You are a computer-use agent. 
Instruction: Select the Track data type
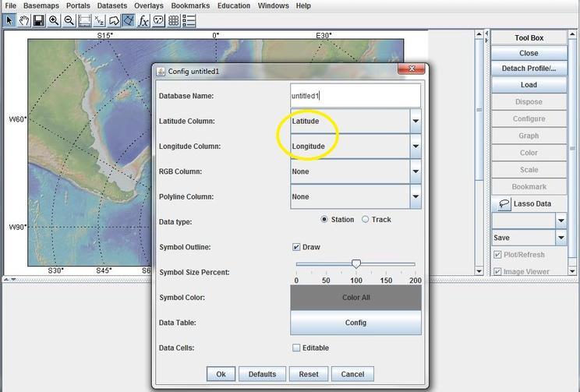tap(365, 220)
